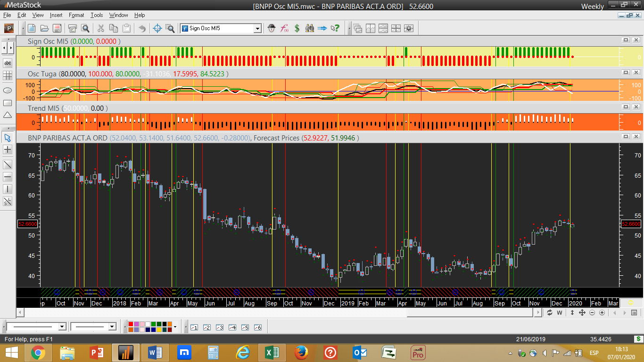Open the Expert Advisor face icon
The width and height of the screenshot is (644, 362).
pyautogui.click(x=272, y=28)
